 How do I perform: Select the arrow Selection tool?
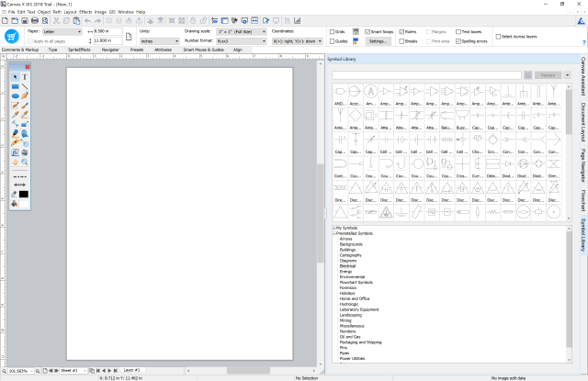(15, 77)
